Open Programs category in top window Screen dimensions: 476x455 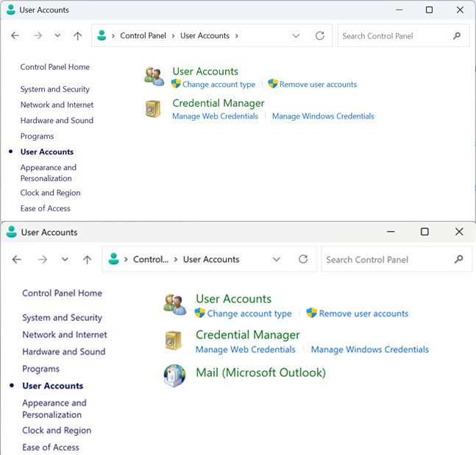[37, 136]
